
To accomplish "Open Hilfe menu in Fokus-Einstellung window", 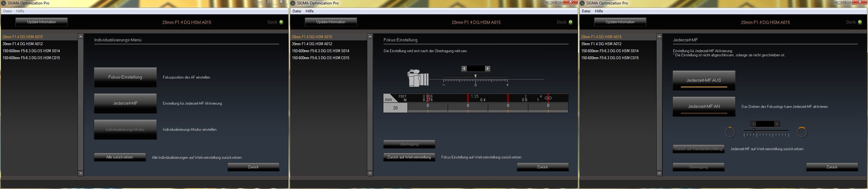I will click(310, 11).
